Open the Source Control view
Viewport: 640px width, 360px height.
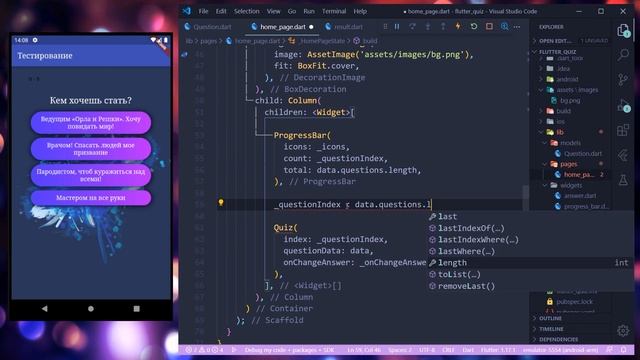(623, 79)
